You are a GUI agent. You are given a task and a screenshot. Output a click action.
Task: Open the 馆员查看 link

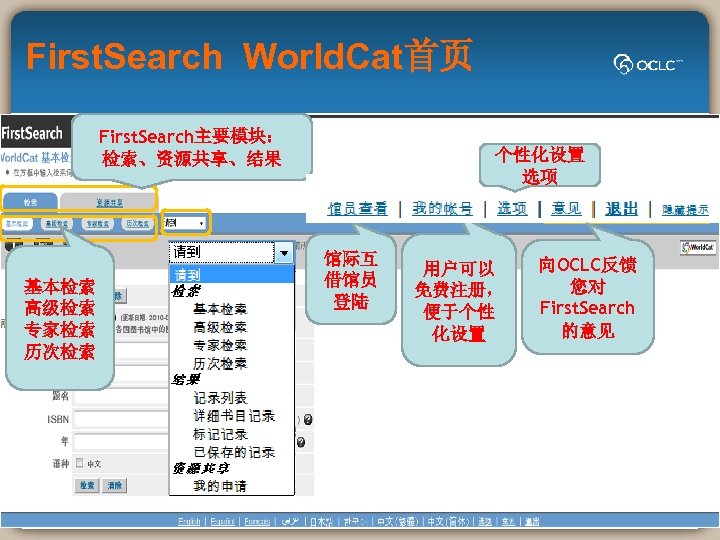click(x=358, y=209)
